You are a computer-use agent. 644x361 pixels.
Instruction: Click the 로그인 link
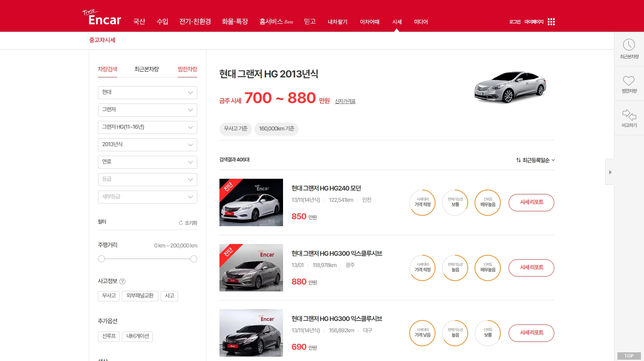pos(515,22)
